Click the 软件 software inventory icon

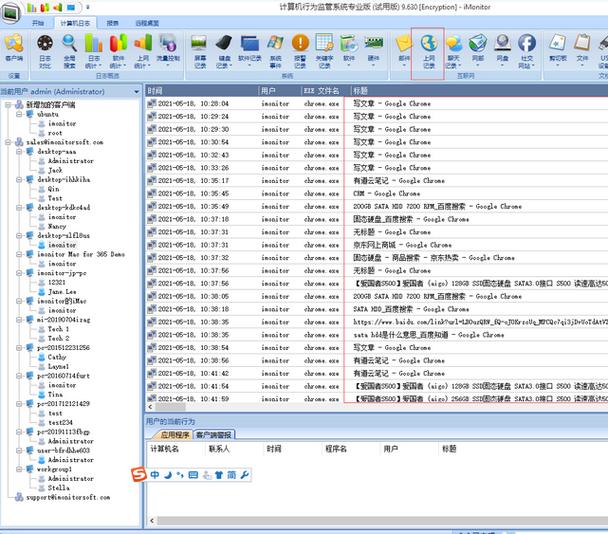pyautogui.click(x=349, y=49)
